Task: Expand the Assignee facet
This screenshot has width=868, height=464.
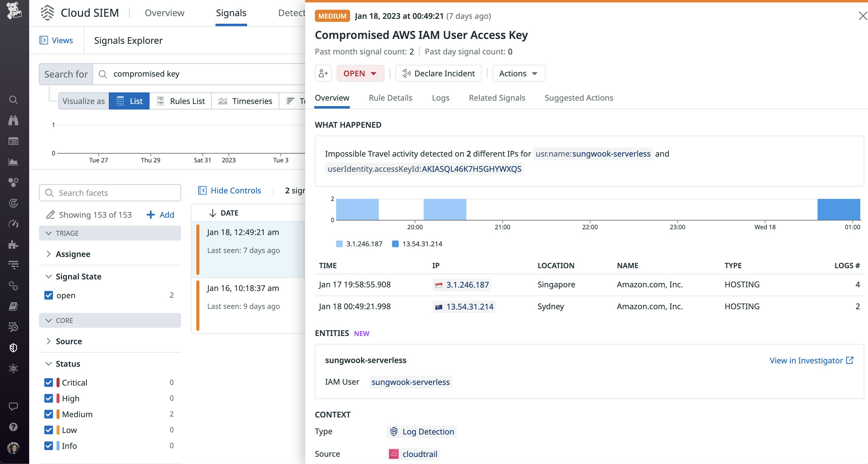Action: (73, 254)
